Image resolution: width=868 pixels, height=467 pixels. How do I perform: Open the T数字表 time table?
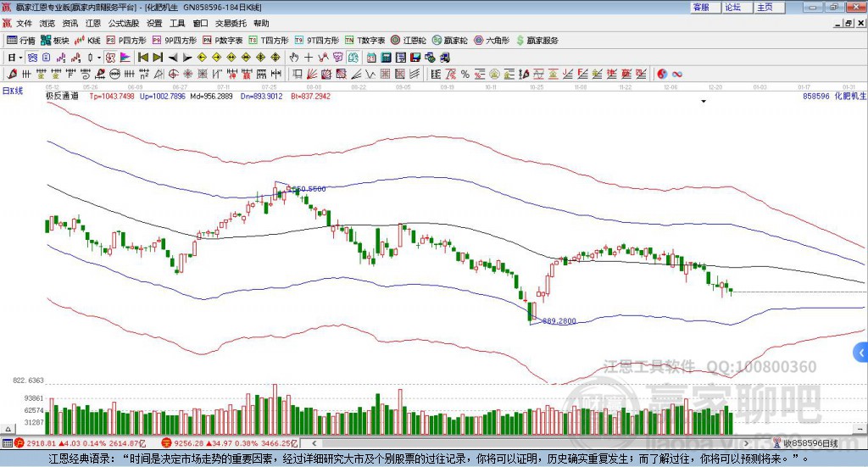(364, 41)
